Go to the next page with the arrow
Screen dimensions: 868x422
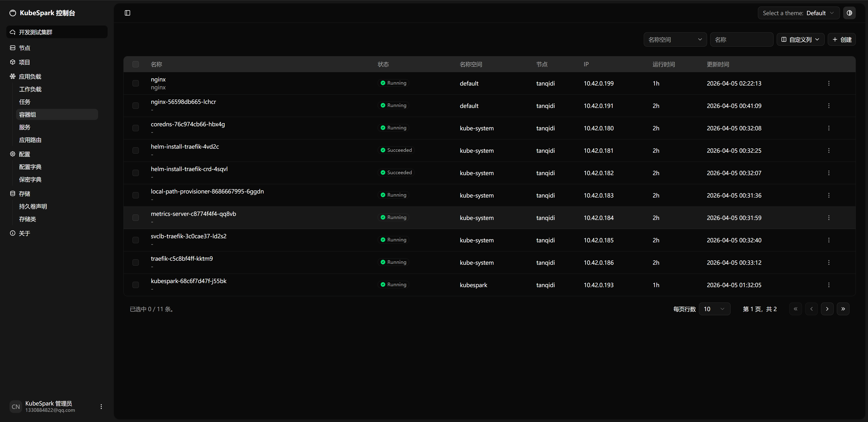click(x=827, y=309)
